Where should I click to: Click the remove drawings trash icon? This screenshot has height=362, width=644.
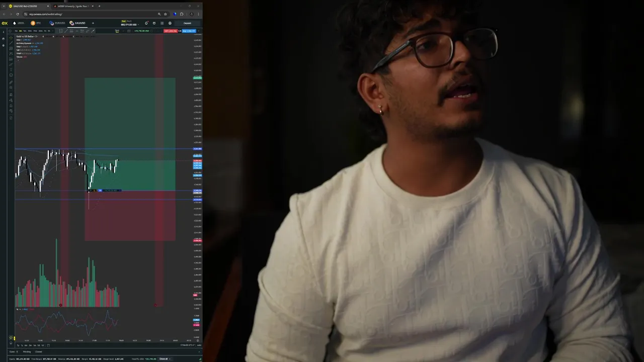pyautogui.click(x=11, y=118)
